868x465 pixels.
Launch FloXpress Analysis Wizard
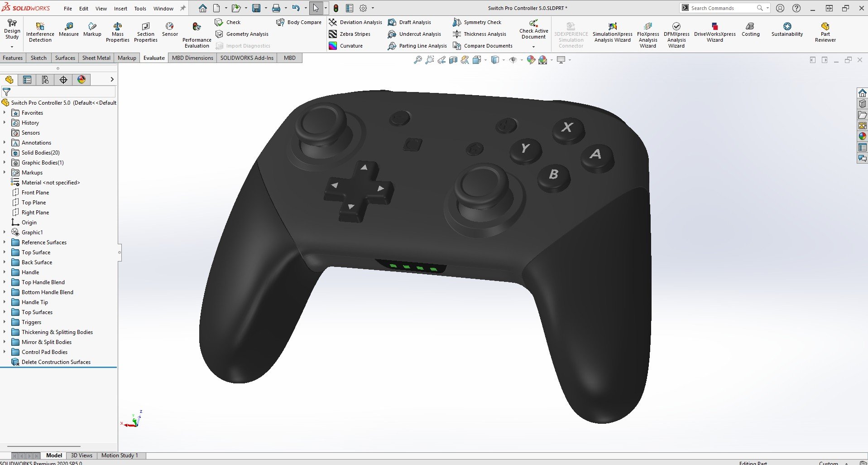648,35
